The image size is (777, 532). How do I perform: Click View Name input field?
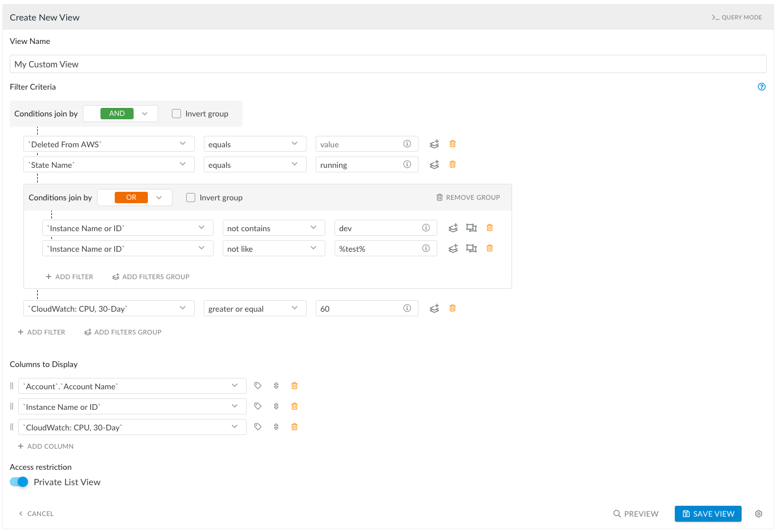[x=388, y=64]
